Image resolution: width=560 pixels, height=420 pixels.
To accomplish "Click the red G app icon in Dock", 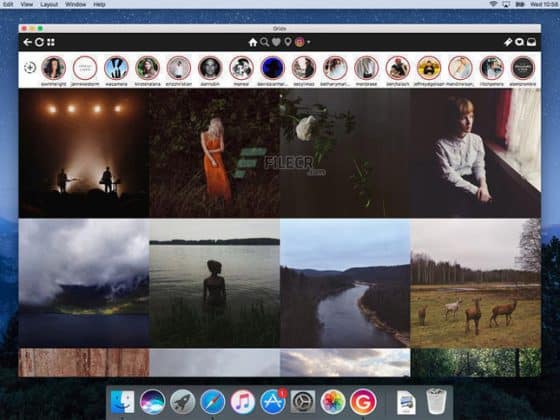I will (363, 402).
